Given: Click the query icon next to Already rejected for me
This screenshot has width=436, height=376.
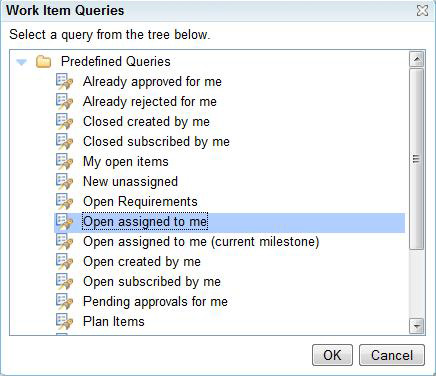Looking at the screenshot, I should click(64, 102).
